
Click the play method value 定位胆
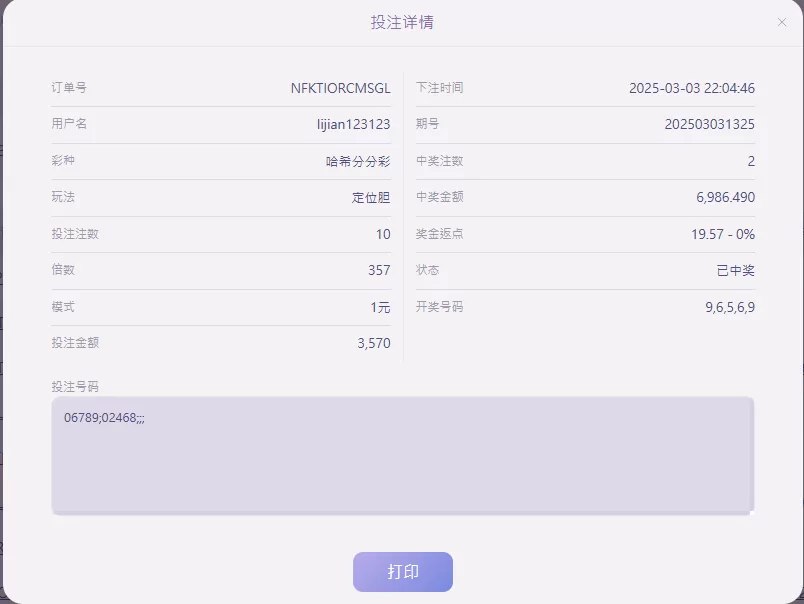pos(371,197)
